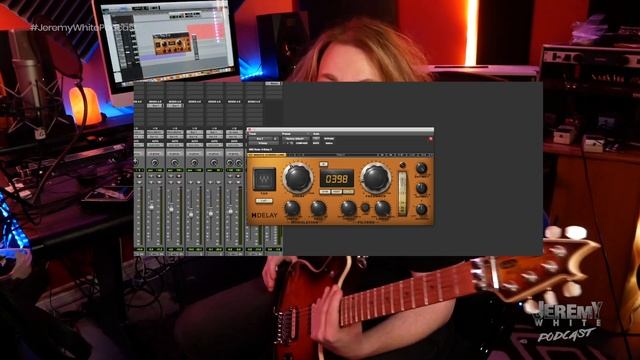Toggle the LoFi button beside the Feedback knob
The height and width of the screenshot is (360, 640).
click(402, 165)
